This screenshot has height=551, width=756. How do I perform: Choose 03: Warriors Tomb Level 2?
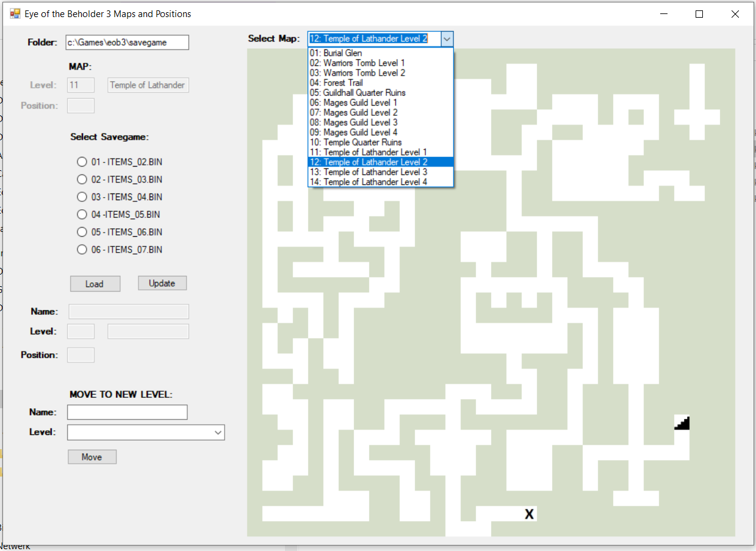coord(381,73)
